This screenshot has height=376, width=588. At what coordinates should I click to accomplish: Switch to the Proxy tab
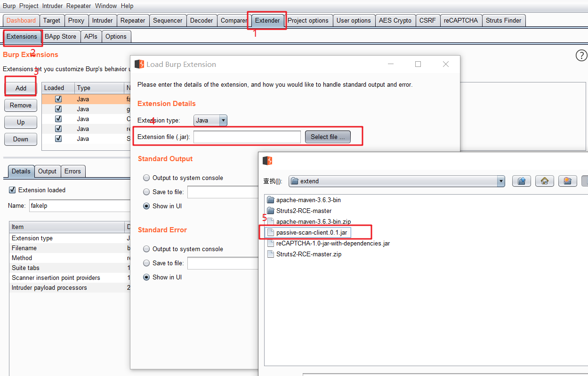click(x=76, y=20)
